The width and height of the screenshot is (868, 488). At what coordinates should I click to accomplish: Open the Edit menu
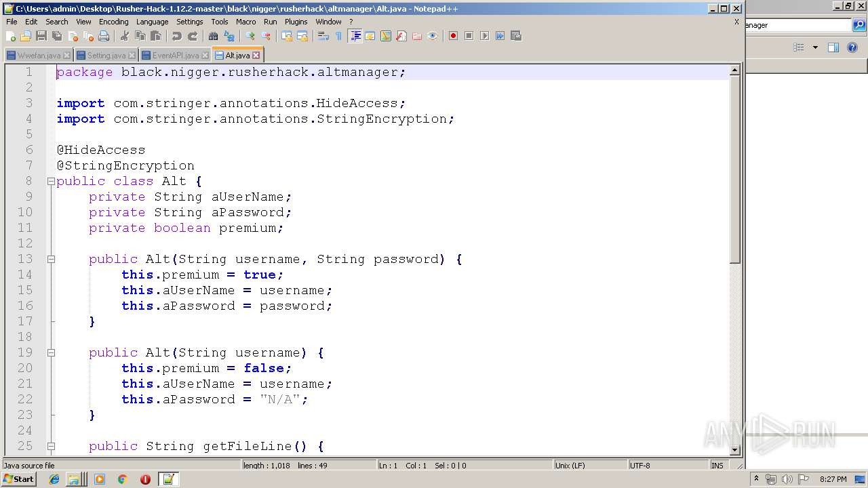[31, 22]
